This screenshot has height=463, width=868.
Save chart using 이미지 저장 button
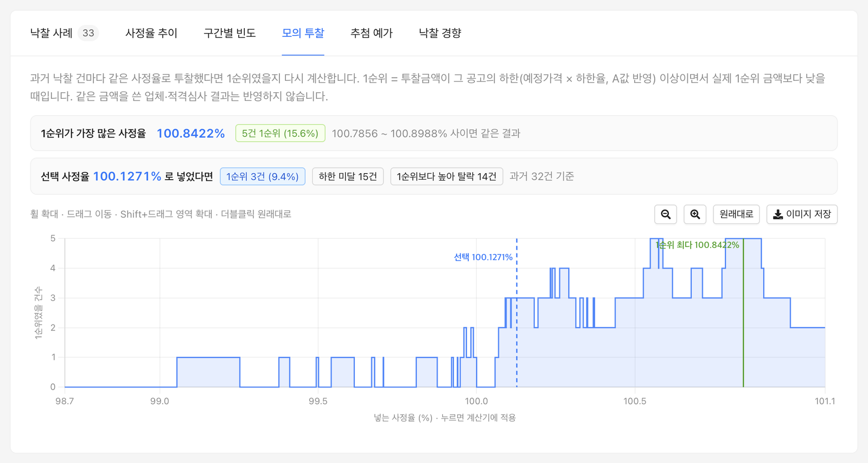[802, 214]
